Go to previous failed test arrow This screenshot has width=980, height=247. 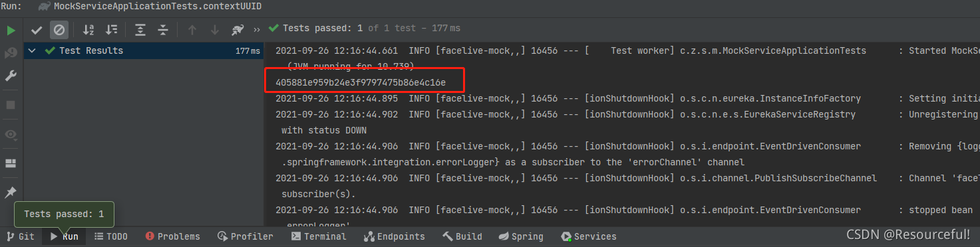192,30
